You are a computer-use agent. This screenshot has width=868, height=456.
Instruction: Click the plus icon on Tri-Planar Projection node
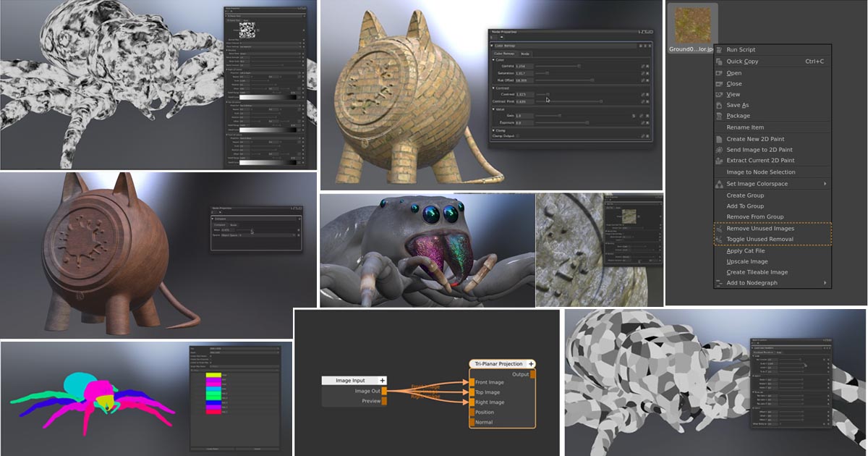531,363
